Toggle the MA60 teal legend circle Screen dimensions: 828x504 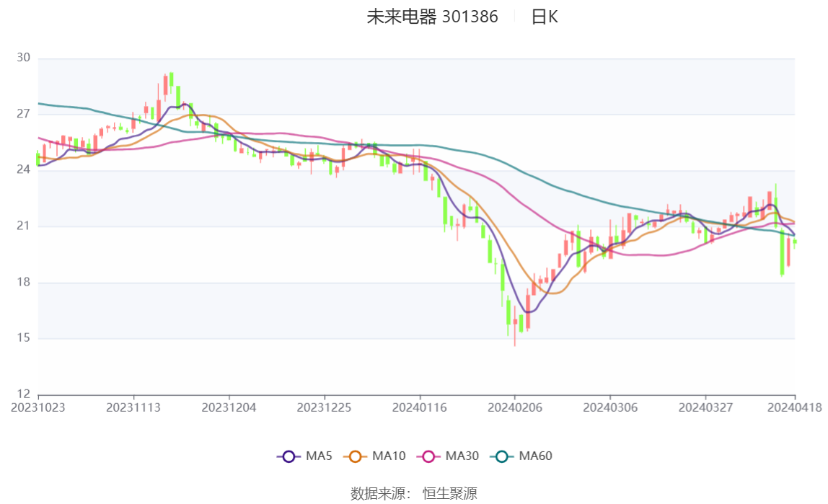pos(502,456)
